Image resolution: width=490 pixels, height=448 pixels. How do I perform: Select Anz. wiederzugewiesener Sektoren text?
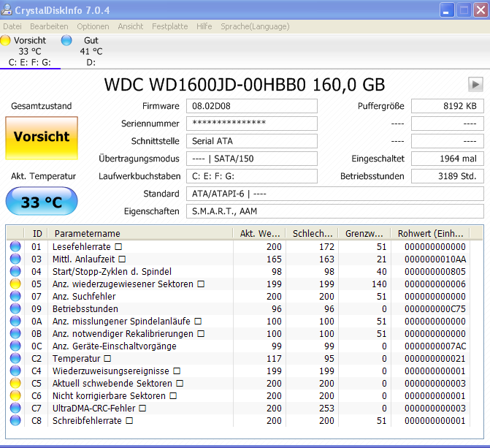click(123, 284)
